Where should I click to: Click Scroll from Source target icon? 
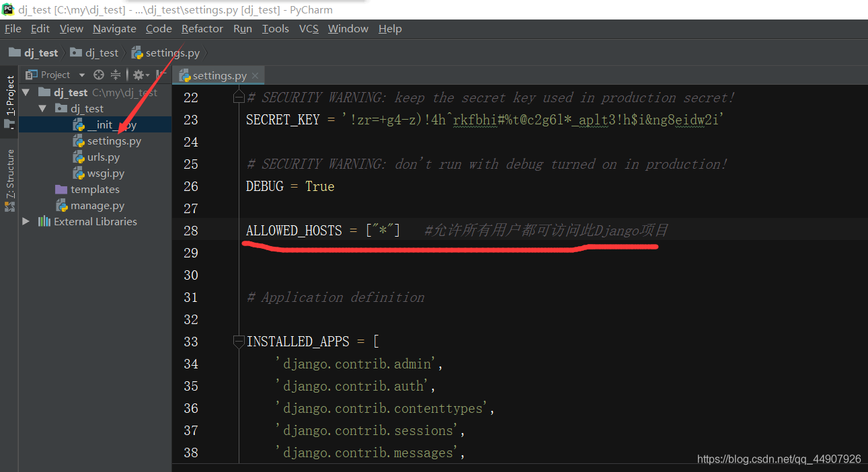click(99, 75)
